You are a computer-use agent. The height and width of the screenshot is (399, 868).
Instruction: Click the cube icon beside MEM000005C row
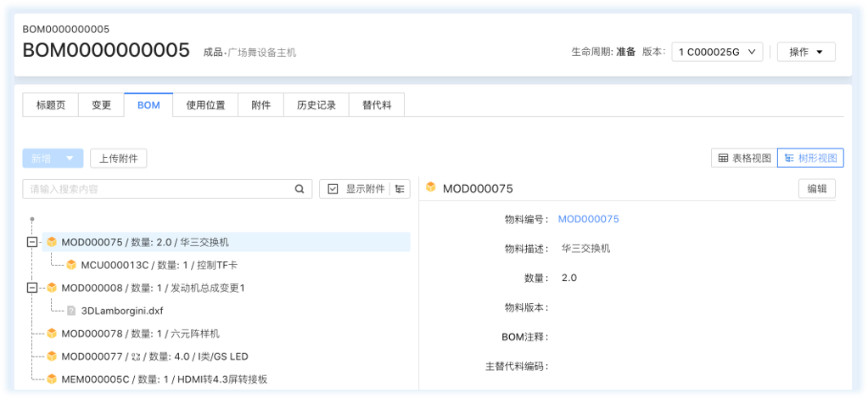point(52,379)
